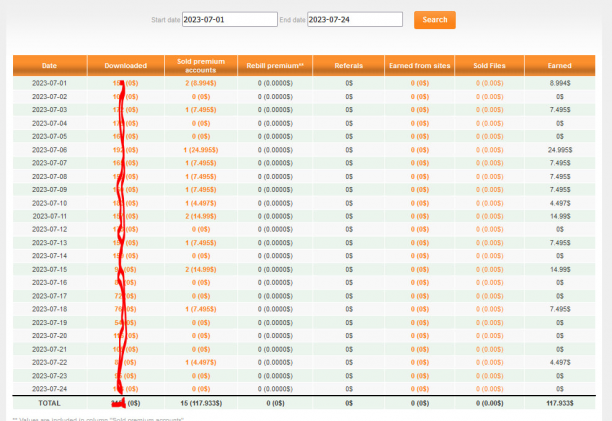Select the 2023-07-20 date cell
Image resolution: width=612 pixels, height=421 pixels.
50,336
